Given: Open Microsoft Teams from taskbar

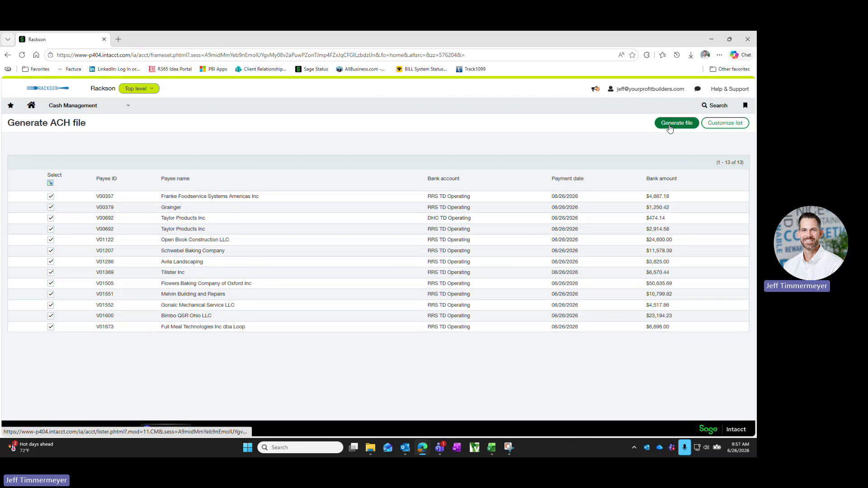Looking at the screenshot, I should click(x=439, y=447).
